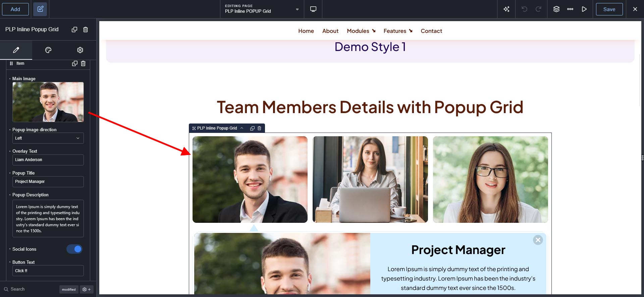Duplicate the Item entry
The width and height of the screenshot is (644, 297).
click(75, 63)
